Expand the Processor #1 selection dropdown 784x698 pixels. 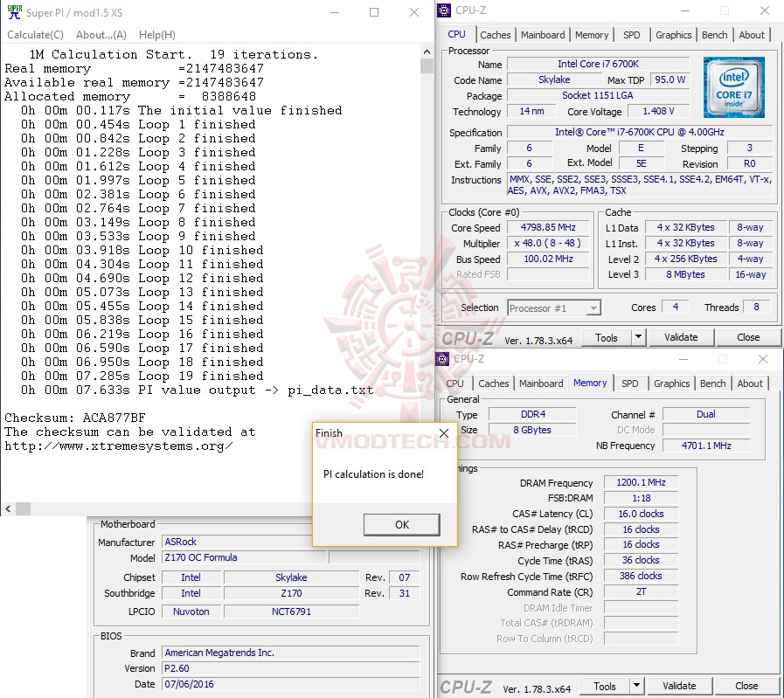pyautogui.click(x=593, y=308)
